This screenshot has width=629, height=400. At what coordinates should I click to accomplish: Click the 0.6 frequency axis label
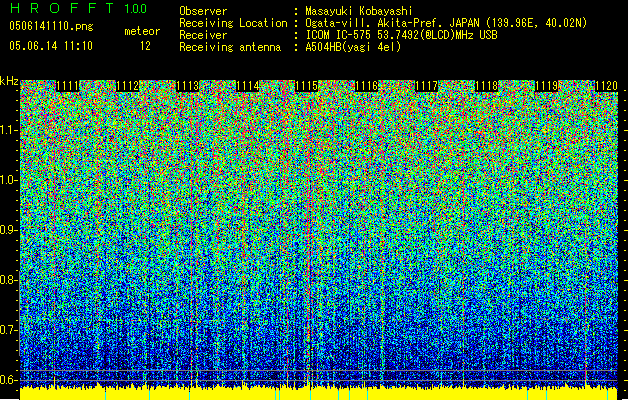click(8, 380)
